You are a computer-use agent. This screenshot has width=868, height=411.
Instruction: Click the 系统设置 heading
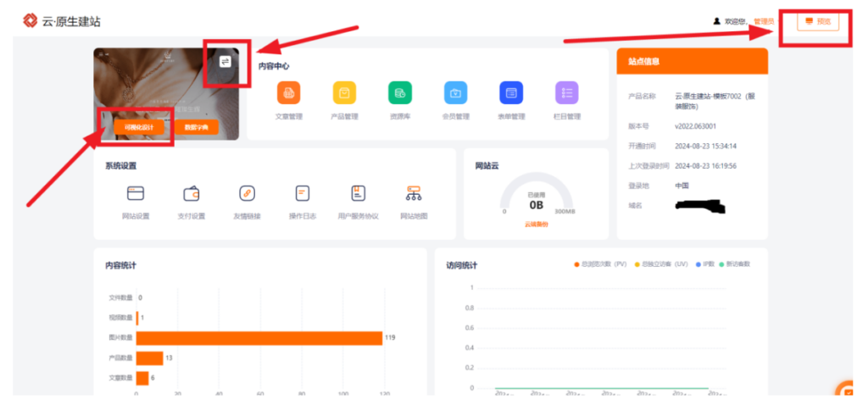(x=120, y=165)
